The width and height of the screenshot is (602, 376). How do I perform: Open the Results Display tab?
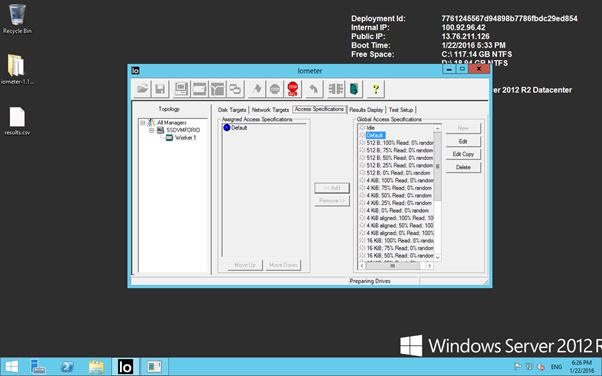click(366, 110)
